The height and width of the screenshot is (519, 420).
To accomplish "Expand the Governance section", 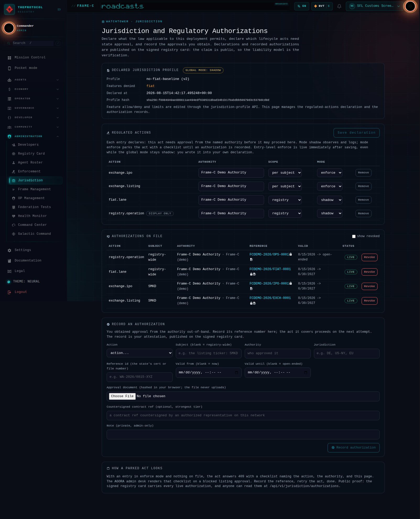I will tap(33, 108).
